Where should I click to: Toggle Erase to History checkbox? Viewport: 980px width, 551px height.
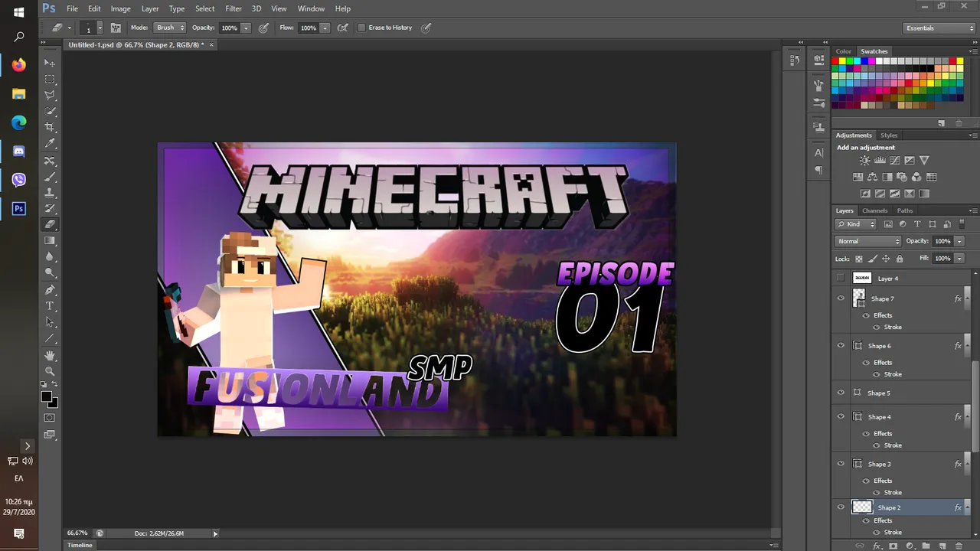[x=361, y=28]
